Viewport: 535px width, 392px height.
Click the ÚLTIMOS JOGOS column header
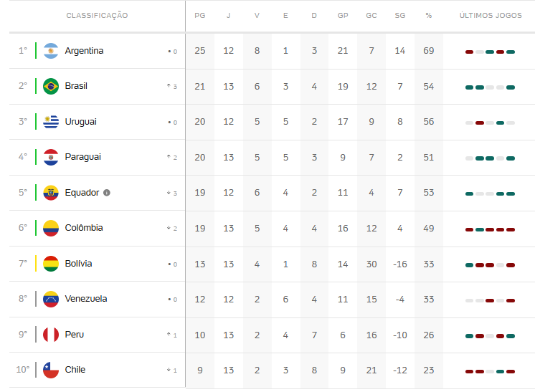(x=491, y=15)
